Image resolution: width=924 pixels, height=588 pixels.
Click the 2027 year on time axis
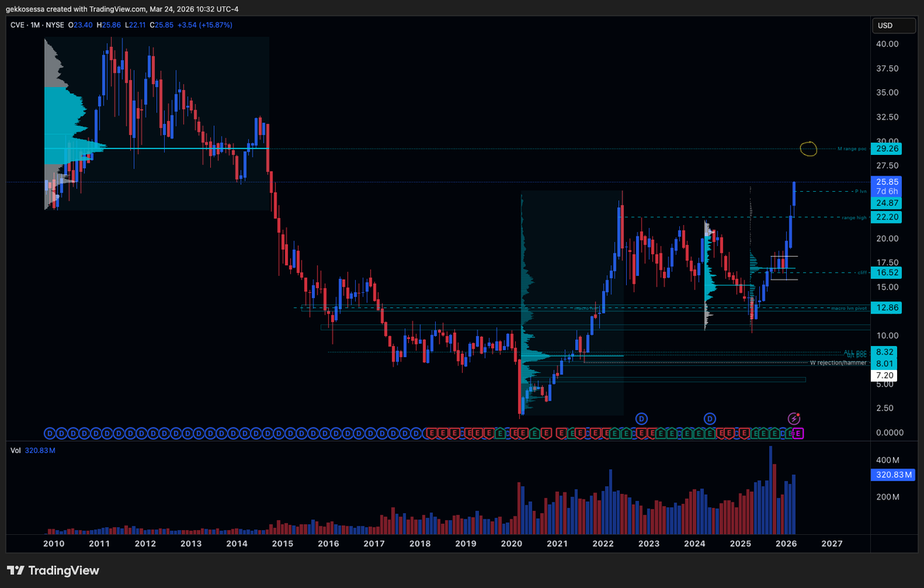pyautogui.click(x=832, y=543)
